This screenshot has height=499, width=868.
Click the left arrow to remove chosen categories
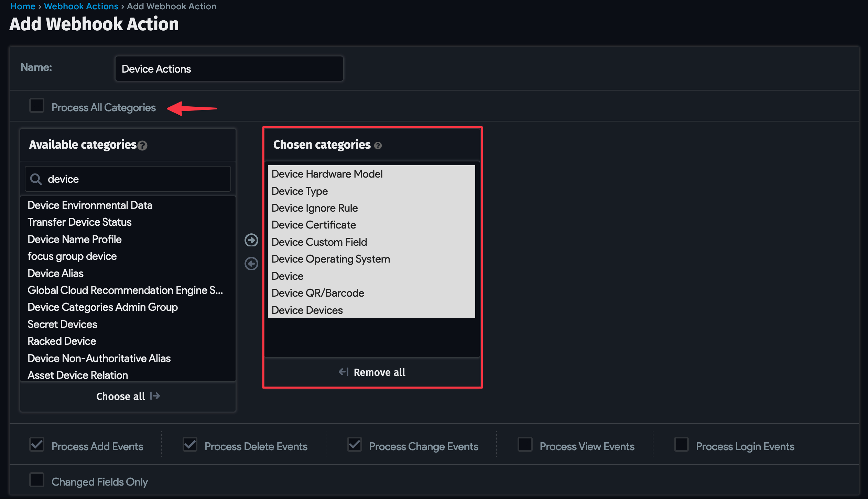click(x=251, y=264)
